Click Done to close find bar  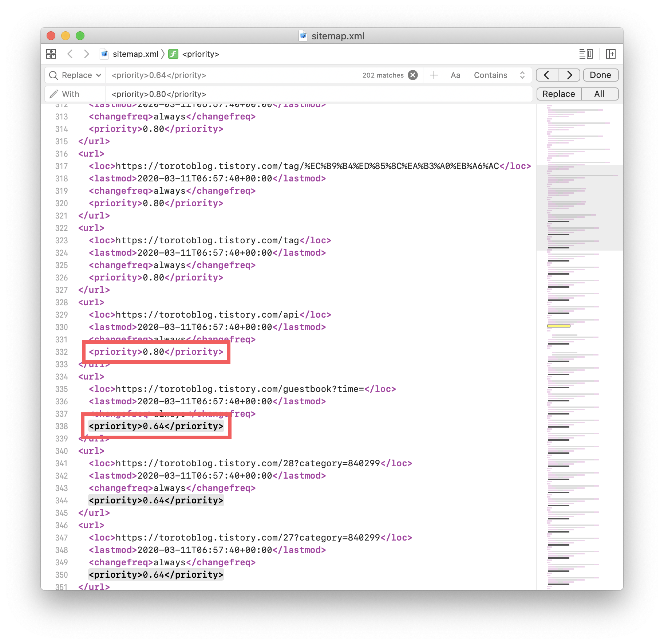point(601,75)
